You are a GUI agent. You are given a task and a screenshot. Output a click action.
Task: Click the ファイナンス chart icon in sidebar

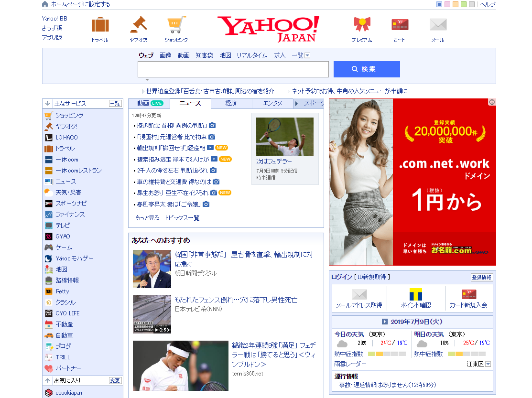49,214
